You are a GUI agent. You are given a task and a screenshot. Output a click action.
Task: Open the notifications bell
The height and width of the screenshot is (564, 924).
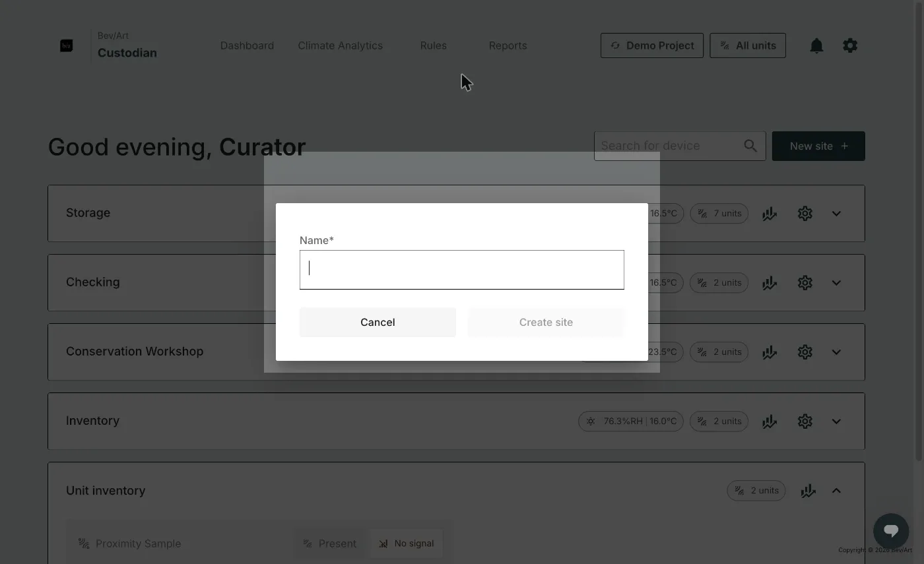(x=816, y=46)
